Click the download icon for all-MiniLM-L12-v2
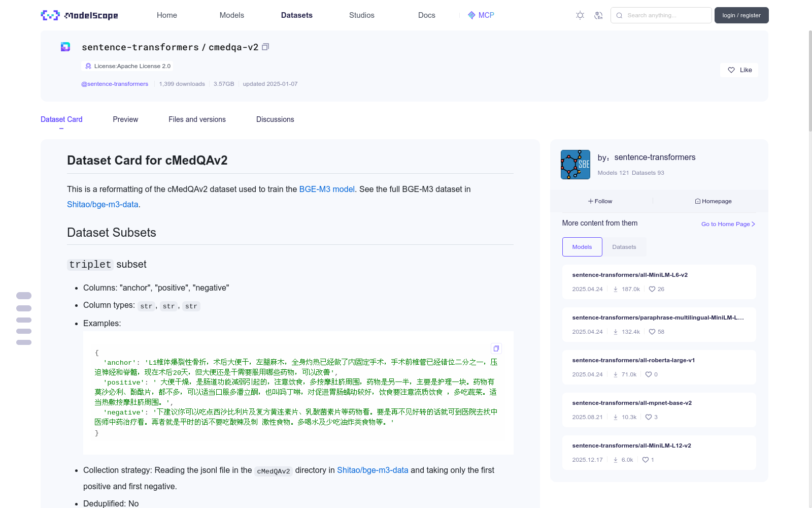Screen dimensions: 812x508 point(616,460)
